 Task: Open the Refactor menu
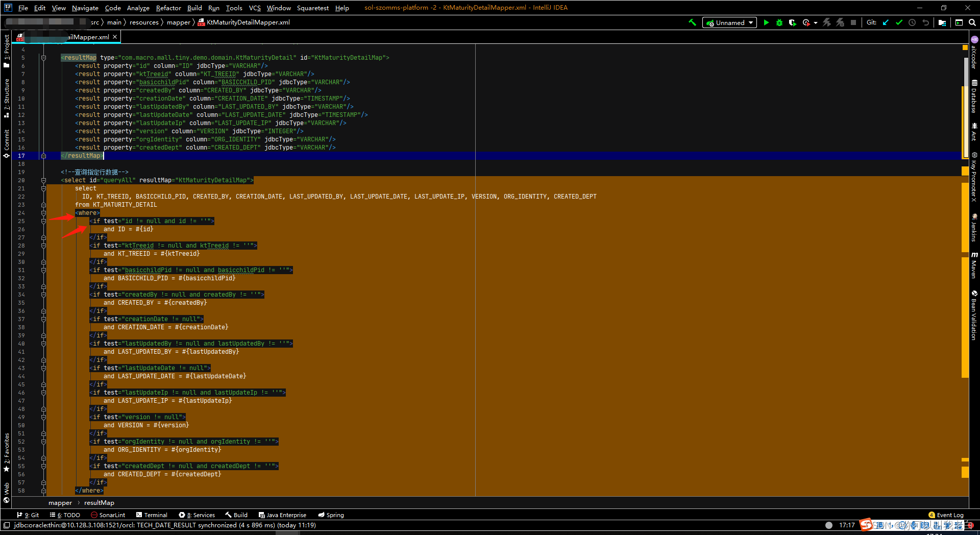168,8
